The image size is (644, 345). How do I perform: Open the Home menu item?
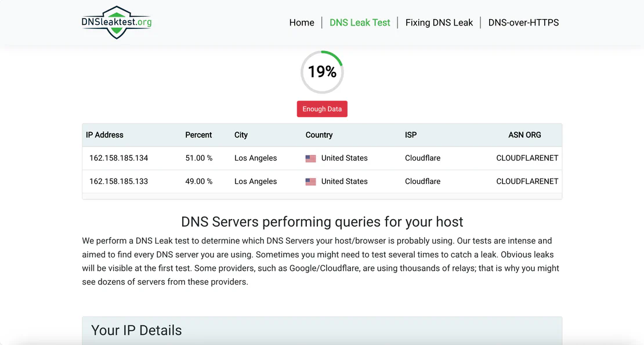coord(302,23)
